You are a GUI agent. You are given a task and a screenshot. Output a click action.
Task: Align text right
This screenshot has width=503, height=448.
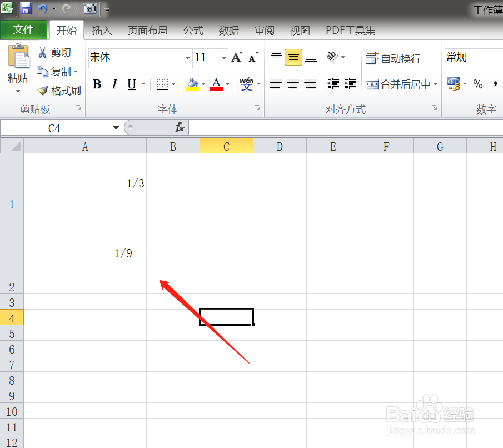(x=310, y=84)
